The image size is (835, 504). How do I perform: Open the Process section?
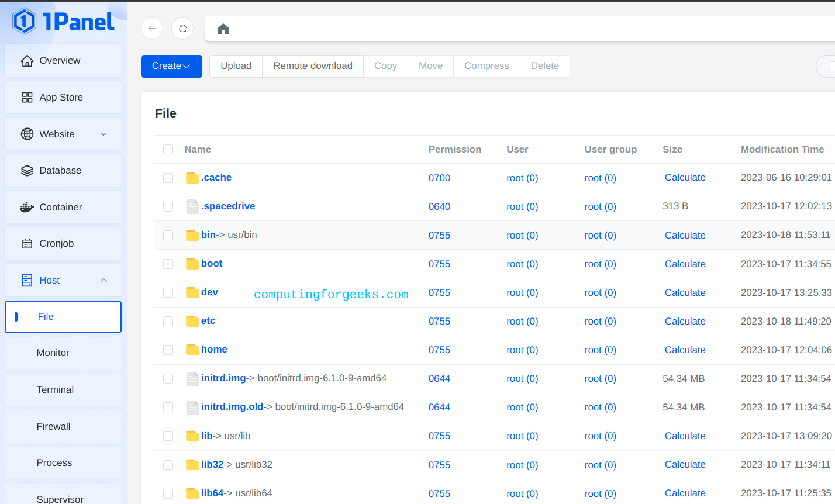click(x=54, y=462)
